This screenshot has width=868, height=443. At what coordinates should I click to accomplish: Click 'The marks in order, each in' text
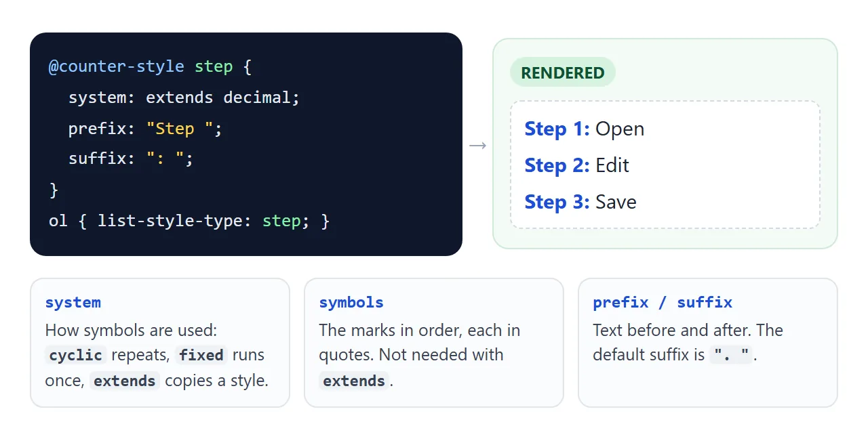(x=420, y=331)
